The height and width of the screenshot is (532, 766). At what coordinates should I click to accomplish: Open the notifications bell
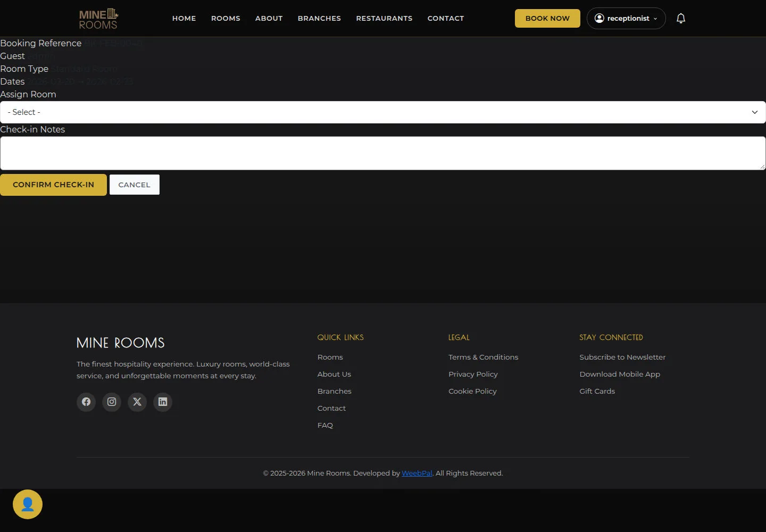(681, 18)
